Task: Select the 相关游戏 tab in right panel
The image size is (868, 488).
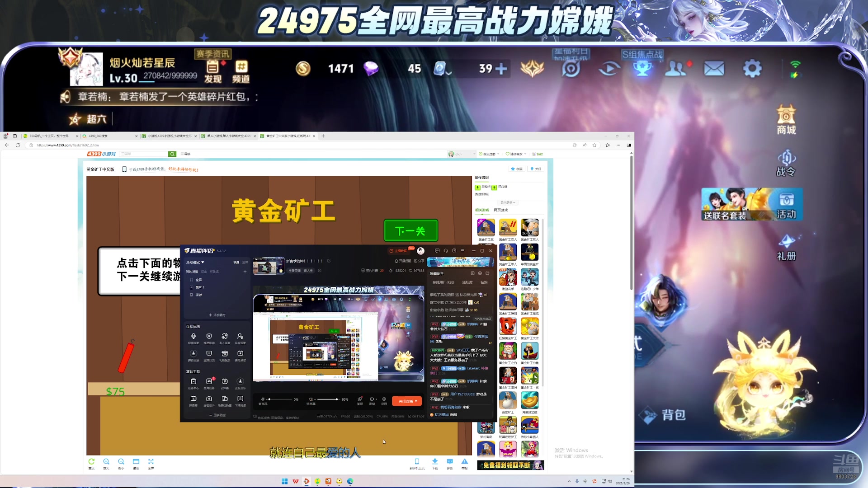Action: (482, 210)
